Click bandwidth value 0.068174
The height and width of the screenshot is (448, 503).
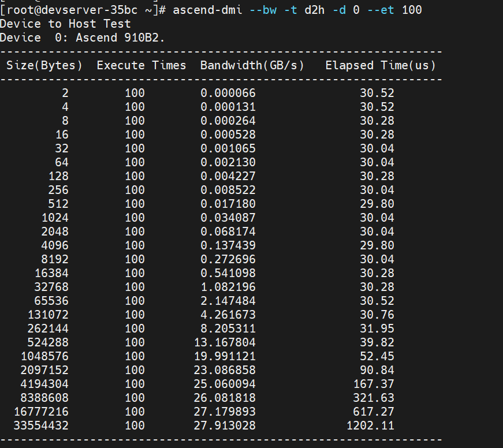[228, 232]
